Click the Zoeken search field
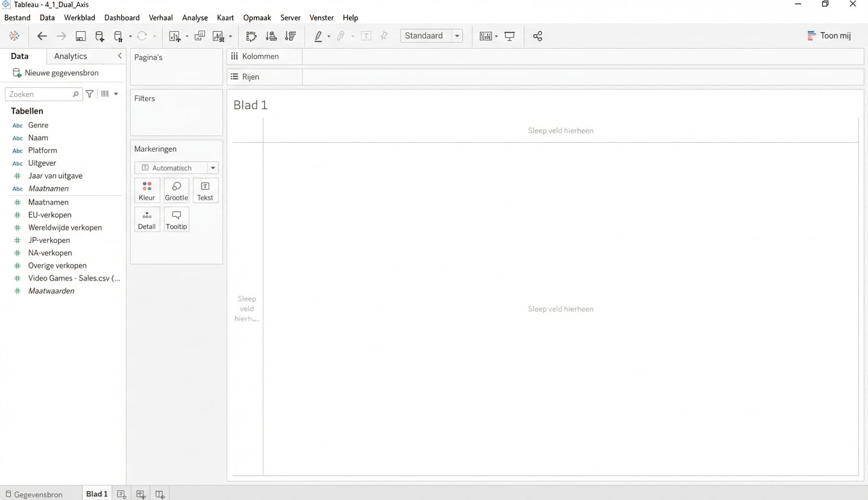Image resolution: width=868 pixels, height=500 pixels. pos(40,94)
